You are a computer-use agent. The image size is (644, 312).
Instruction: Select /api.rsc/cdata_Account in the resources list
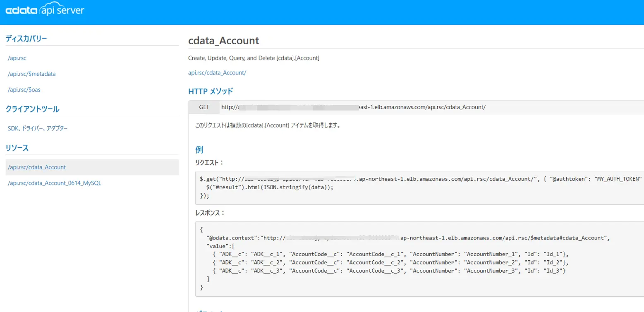[x=37, y=168]
